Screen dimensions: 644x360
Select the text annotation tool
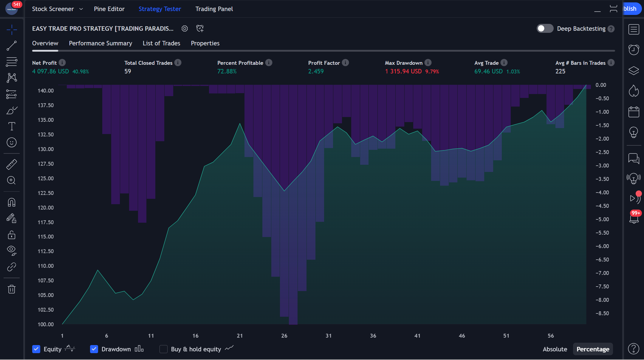point(12,126)
